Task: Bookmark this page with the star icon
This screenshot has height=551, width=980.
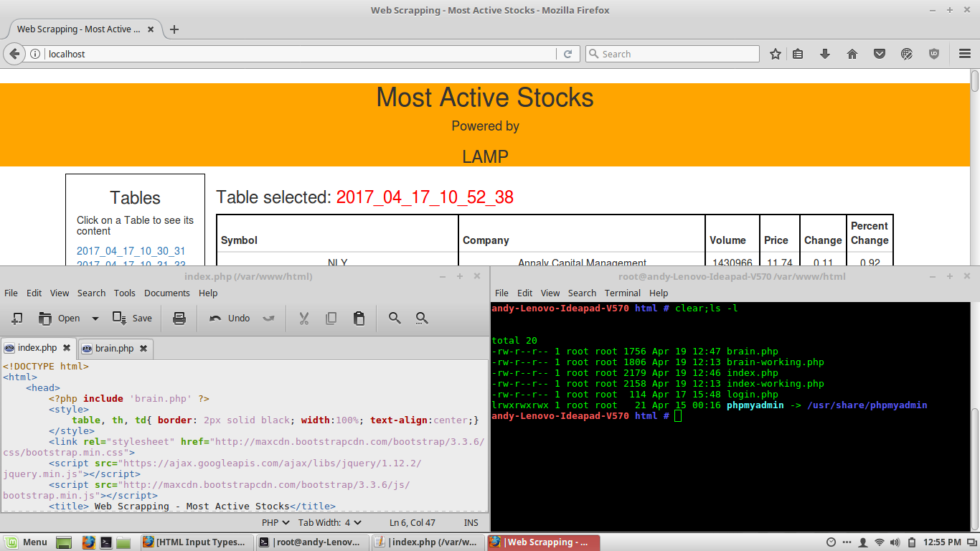Action: point(776,54)
